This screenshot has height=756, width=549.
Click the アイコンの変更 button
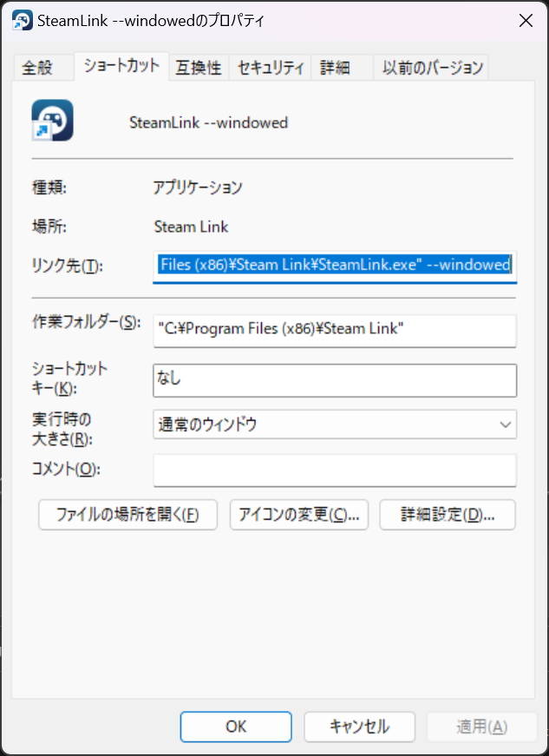(299, 515)
